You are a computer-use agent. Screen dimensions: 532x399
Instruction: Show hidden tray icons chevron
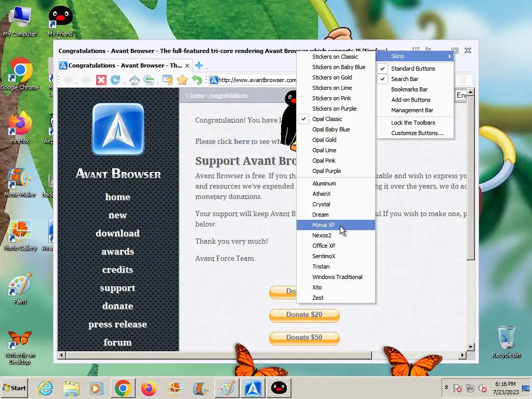(446, 388)
